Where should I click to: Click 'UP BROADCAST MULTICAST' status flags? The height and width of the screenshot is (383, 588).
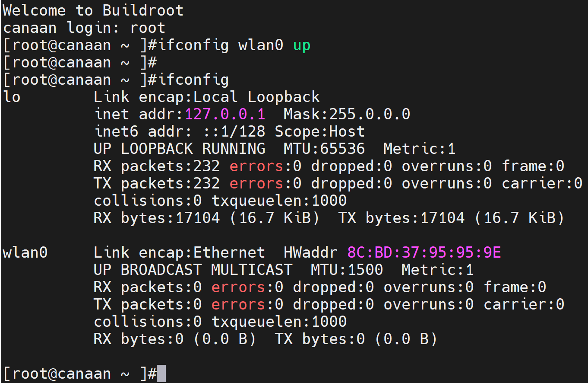(x=193, y=270)
